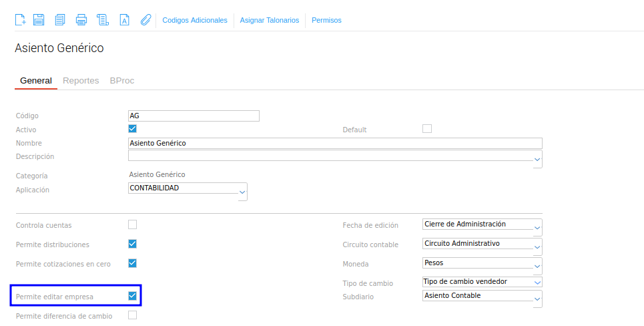This screenshot has width=644, height=326.
Task: Toggle the Controla cuentas checkbox
Action: [x=132, y=224]
